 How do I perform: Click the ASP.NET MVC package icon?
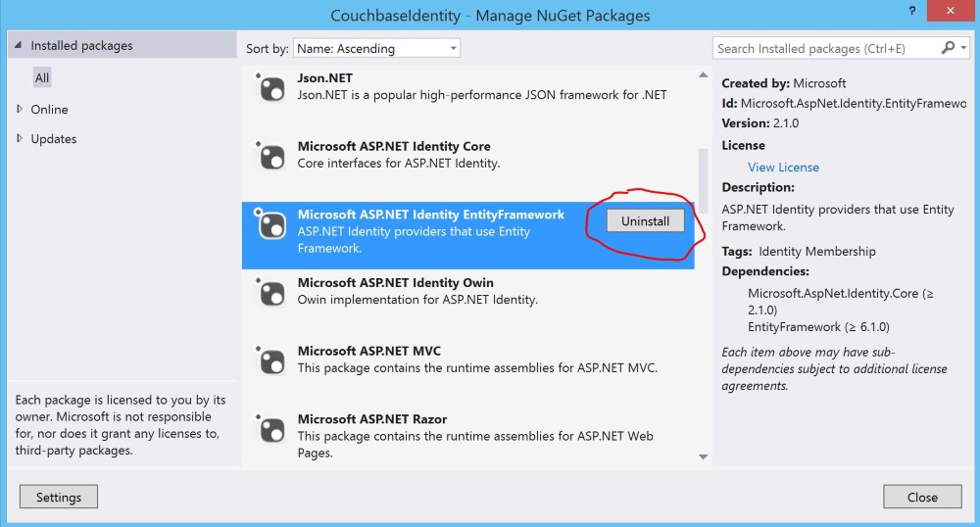pyautogui.click(x=270, y=360)
